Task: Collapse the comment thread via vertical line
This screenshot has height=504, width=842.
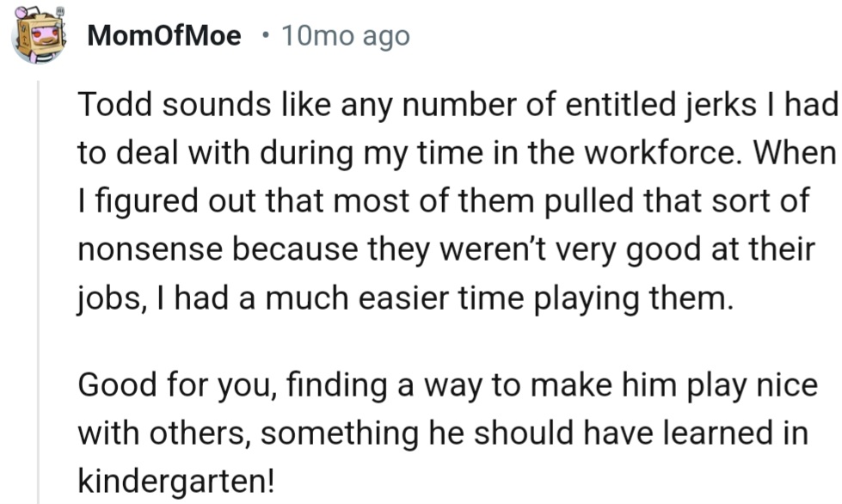Action: (39, 284)
